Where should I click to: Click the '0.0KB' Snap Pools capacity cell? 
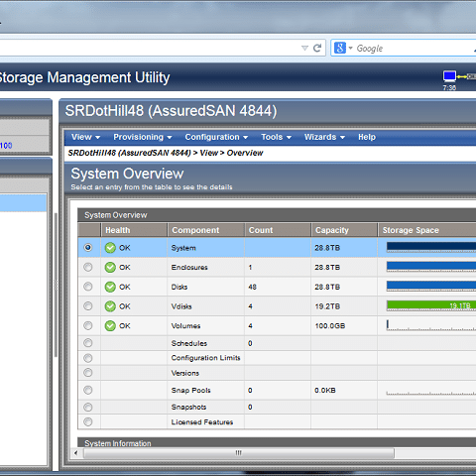click(x=325, y=391)
